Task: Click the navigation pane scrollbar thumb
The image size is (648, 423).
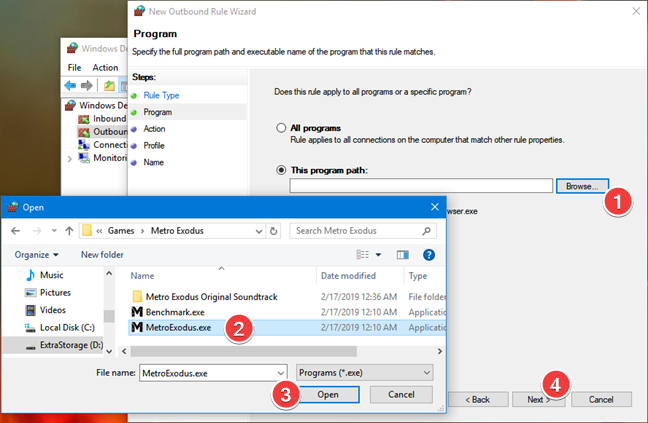Action: click(x=109, y=316)
